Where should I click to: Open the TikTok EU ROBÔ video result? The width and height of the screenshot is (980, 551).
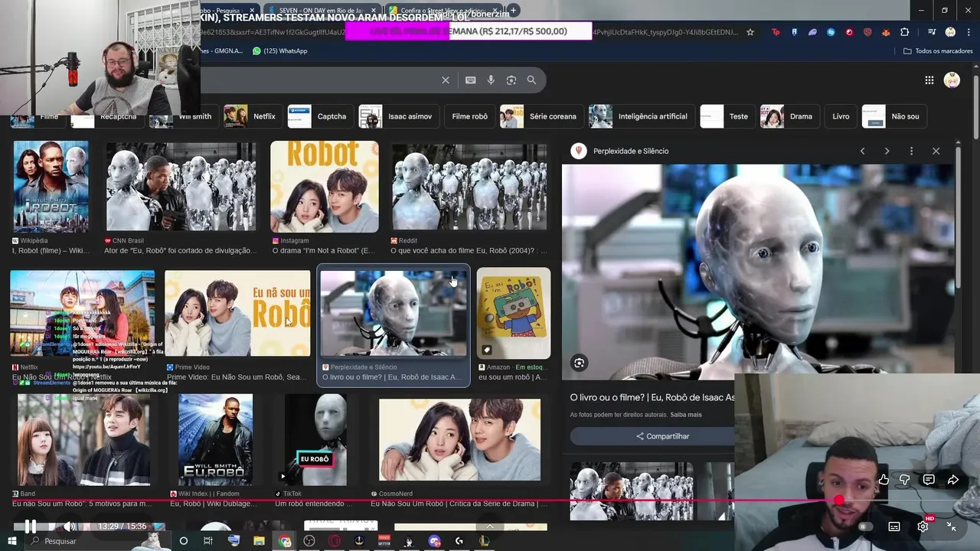315,440
